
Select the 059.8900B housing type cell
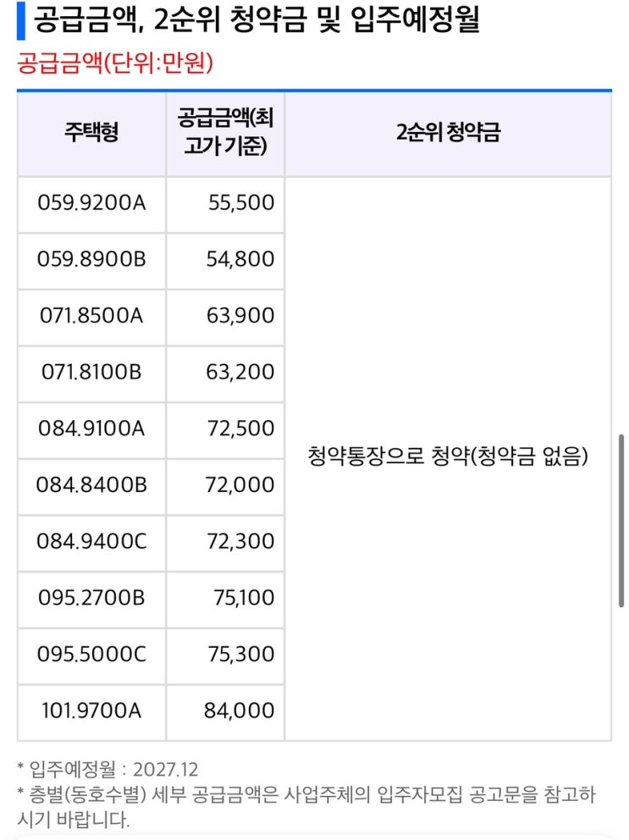click(x=91, y=259)
